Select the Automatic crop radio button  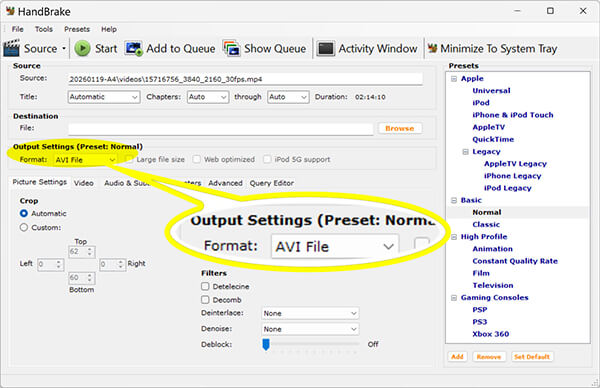coord(24,214)
